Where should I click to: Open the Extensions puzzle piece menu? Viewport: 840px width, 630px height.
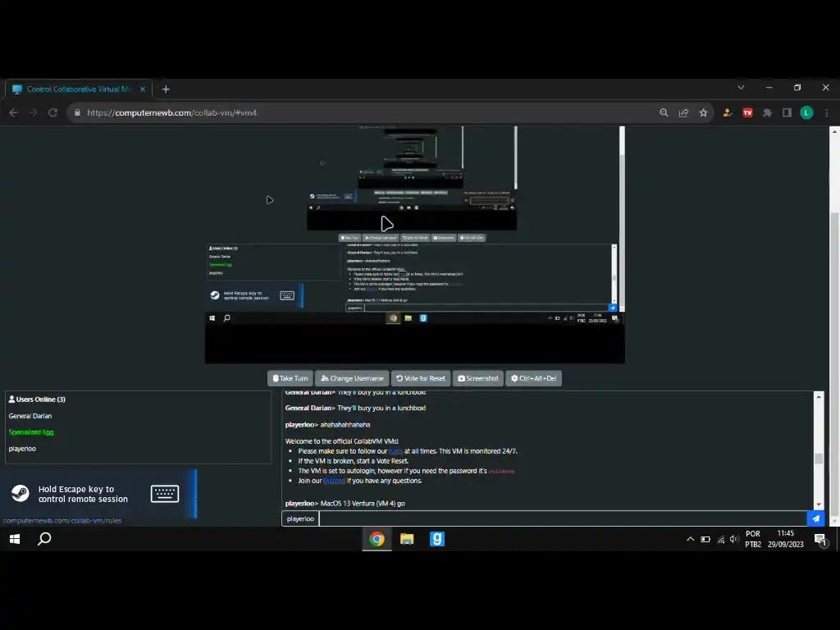point(767,112)
